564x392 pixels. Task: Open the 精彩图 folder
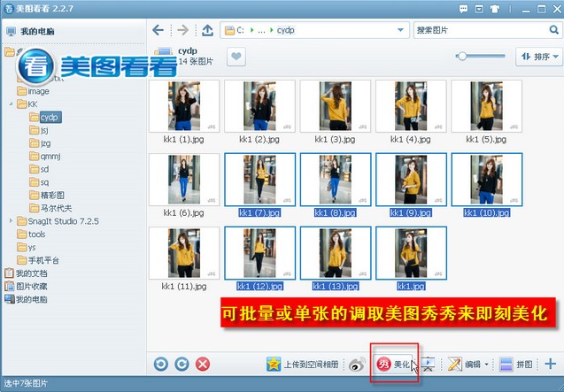point(47,196)
